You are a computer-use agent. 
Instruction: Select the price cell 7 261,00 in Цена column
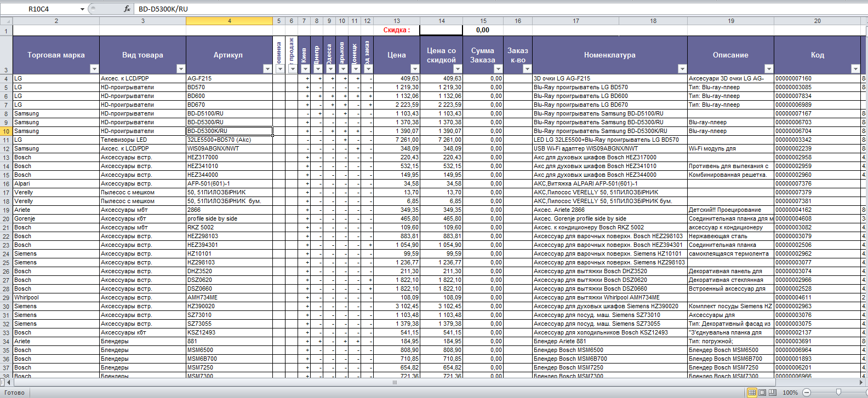[397, 140]
